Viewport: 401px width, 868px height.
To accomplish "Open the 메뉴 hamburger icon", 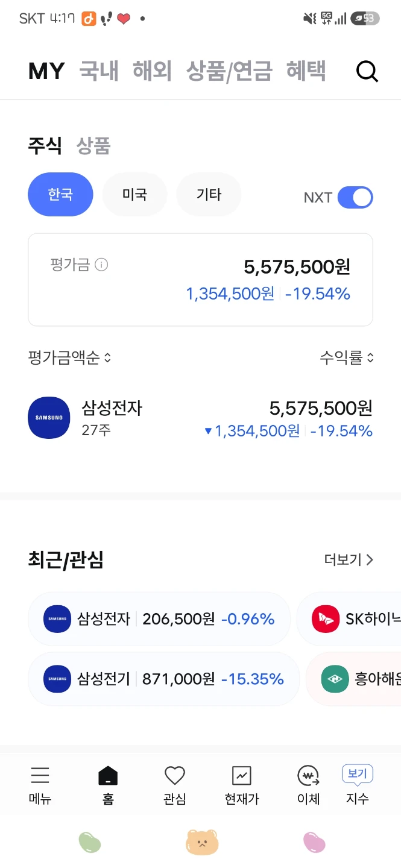I will pyautogui.click(x=40, y=775).
